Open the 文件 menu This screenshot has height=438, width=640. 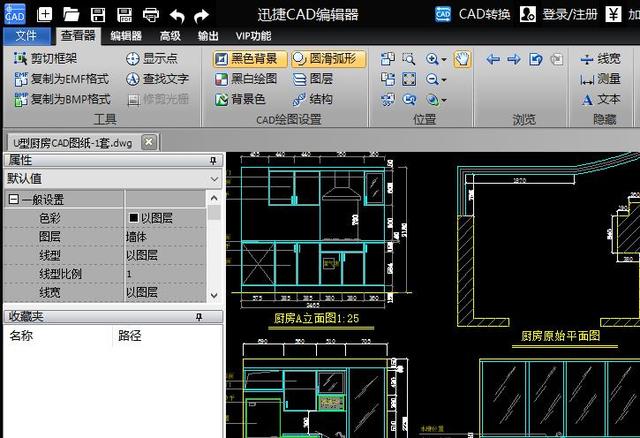click(x=27, y=35)
